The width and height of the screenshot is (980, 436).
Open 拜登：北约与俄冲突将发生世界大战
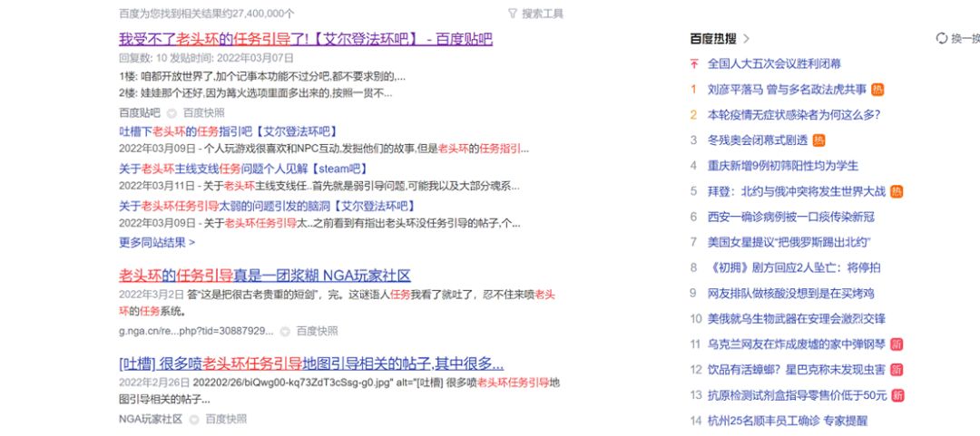tap(797, 192)
